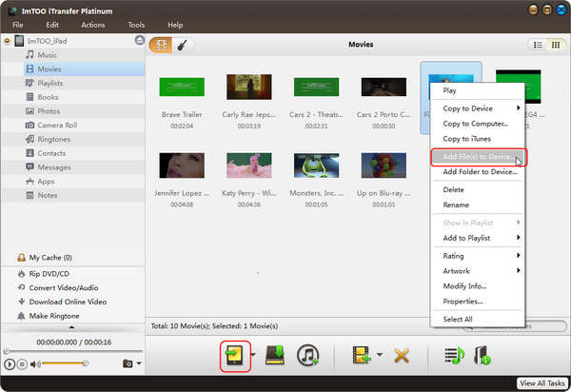Collapse the player panel with the up arrow
The width and height of the screenshot is (571, 392).
71,327
